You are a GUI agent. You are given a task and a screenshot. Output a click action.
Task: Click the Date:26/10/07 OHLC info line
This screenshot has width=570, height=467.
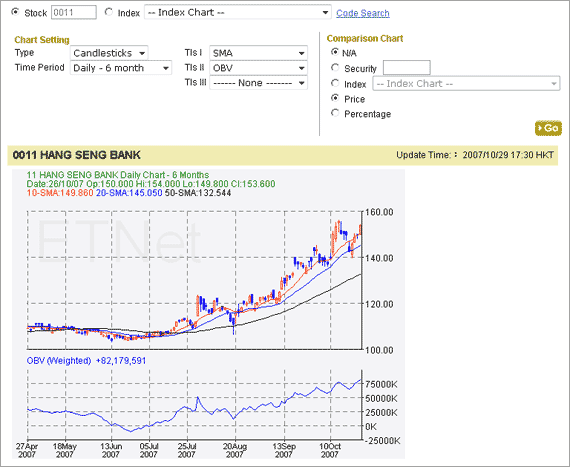click(x=151, y=184)
